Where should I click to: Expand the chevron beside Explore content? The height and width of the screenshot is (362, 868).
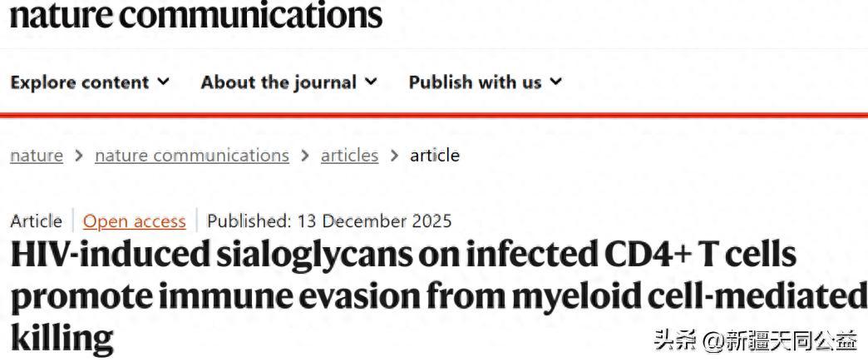click(x=163, y=82)
